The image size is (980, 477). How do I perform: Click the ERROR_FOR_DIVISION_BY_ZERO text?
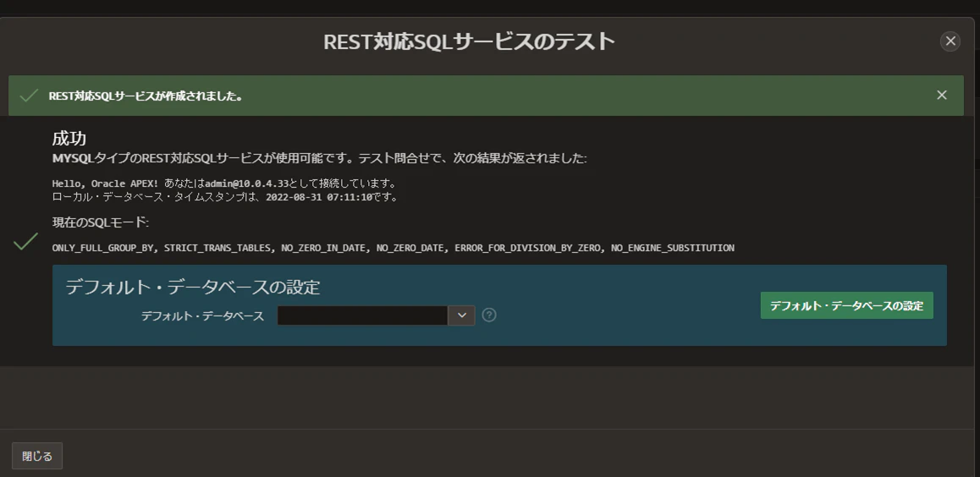click(527, 248)
